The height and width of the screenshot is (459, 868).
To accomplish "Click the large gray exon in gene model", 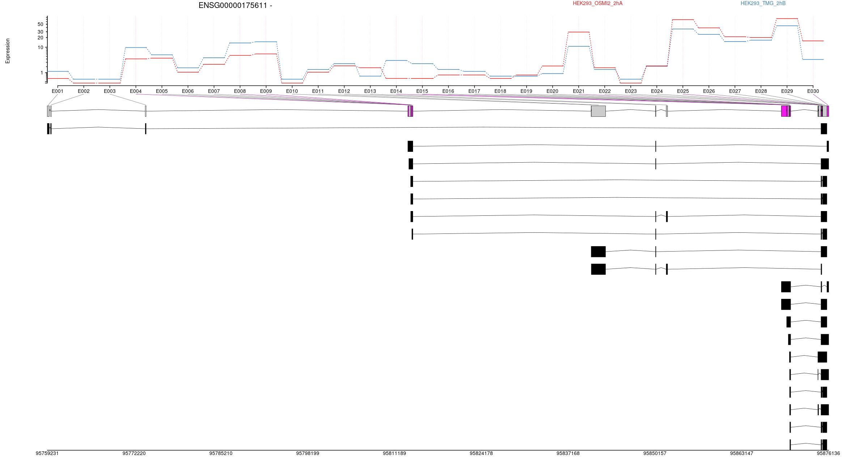I will 598,111.
